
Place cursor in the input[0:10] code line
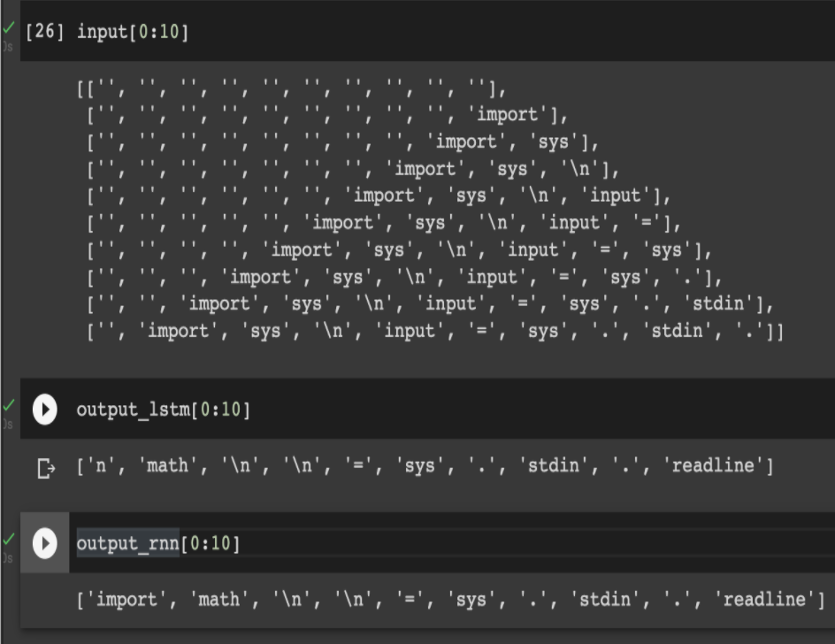(133, 33)
